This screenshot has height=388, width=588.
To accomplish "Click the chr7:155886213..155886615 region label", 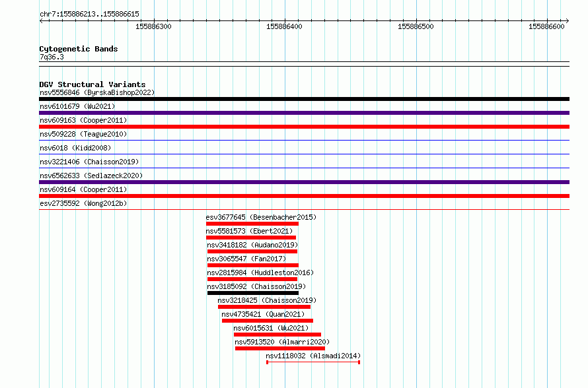I will click(89, 15).
